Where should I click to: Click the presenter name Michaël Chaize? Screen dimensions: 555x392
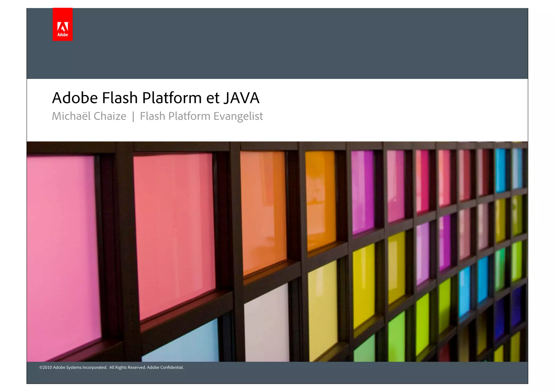pos(89,116)
